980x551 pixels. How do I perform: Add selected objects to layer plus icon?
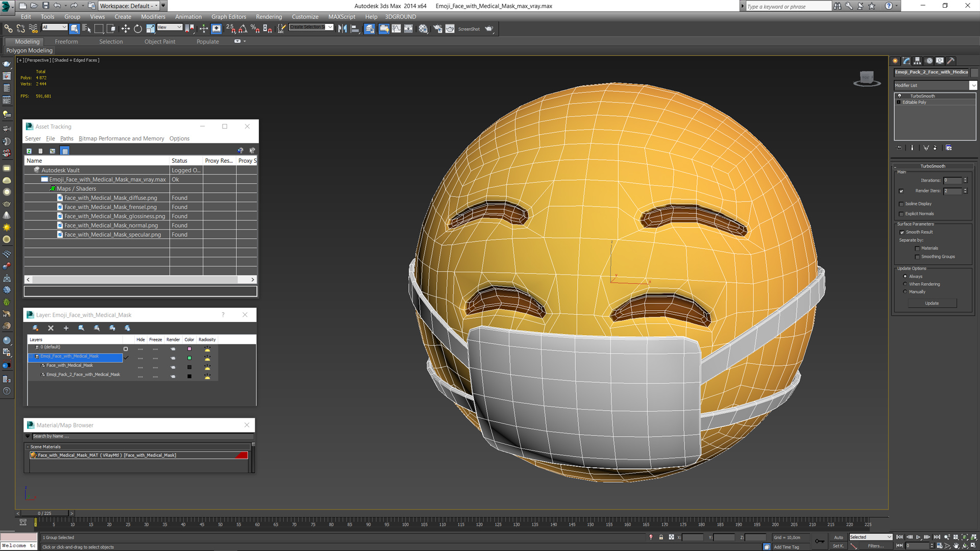(66, 328)
